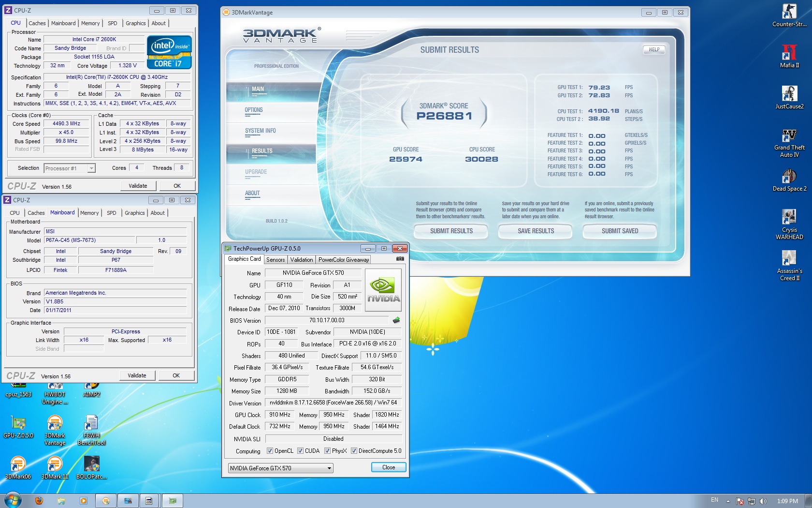Click the EN language indicator
The image size is (812, 508).
tap(714, 500)
